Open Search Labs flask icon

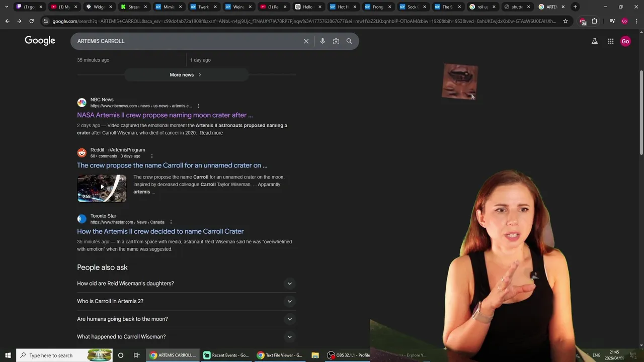[595, 41]
